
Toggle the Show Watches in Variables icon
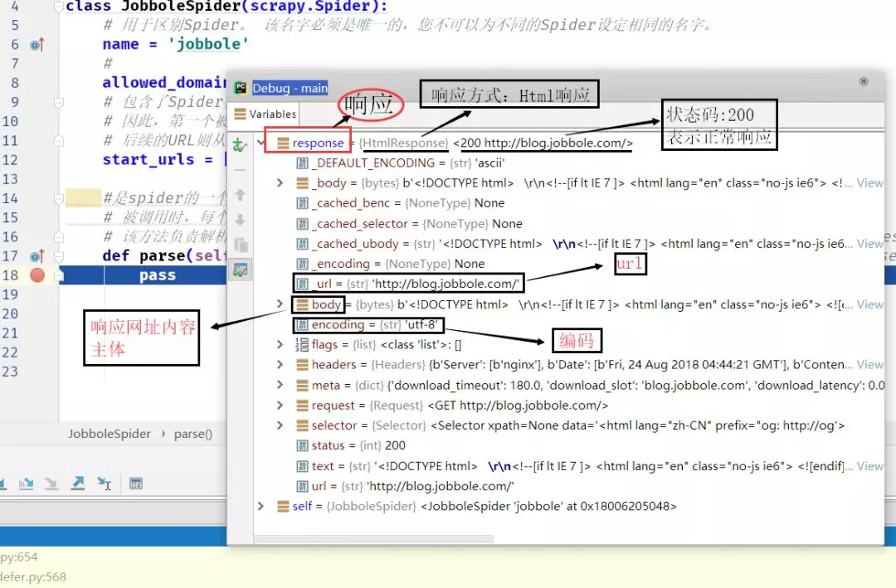pyautogui.click(x=240, y=270)
